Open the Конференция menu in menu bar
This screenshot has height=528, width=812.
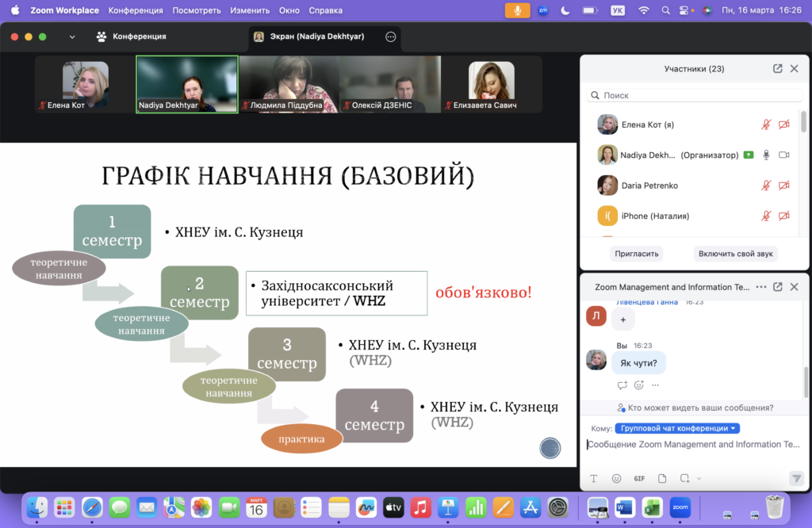pyautogui.click(x=136, y=10)
